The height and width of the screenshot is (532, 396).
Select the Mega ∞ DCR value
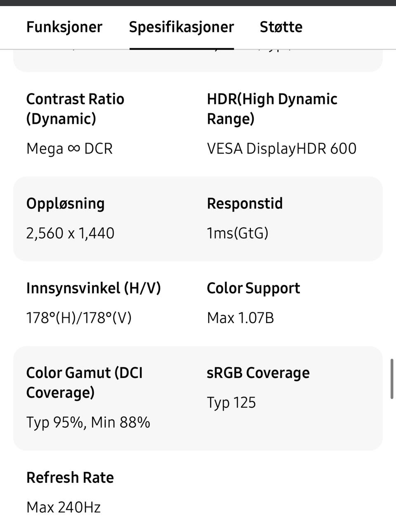click(x=69, y=149)
